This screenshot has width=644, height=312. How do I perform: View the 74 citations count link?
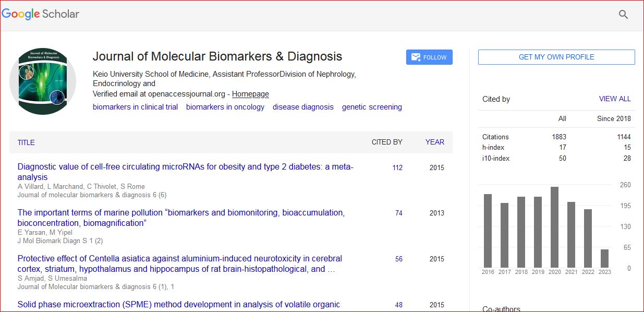coord(398,213)
